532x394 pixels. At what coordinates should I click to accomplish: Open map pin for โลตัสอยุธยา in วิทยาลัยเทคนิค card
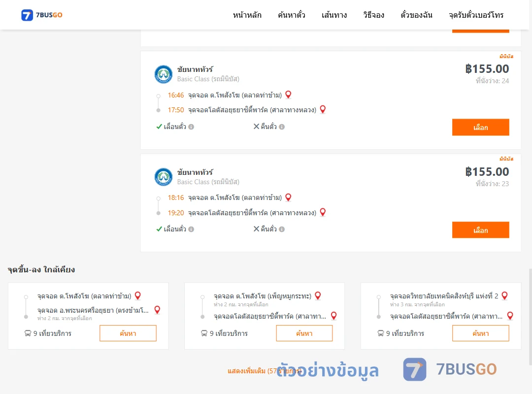point(510,316)
